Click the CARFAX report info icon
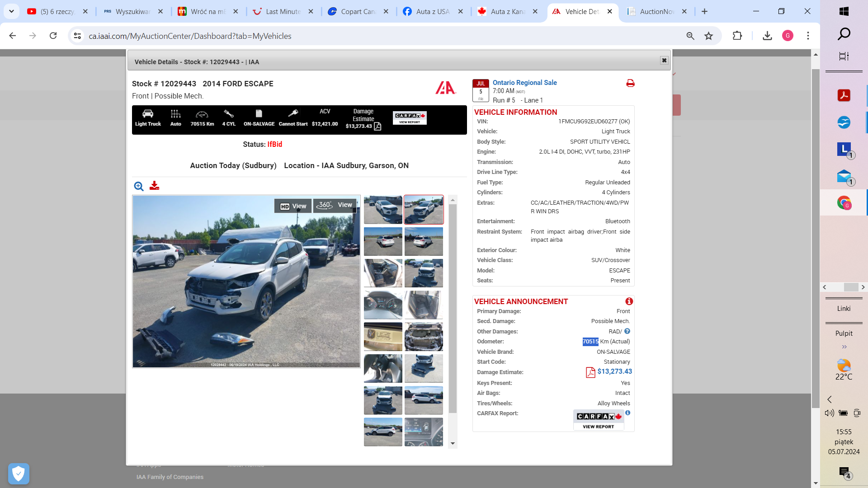The height and width of the screenshot is (488, 868). click(627, 413)
